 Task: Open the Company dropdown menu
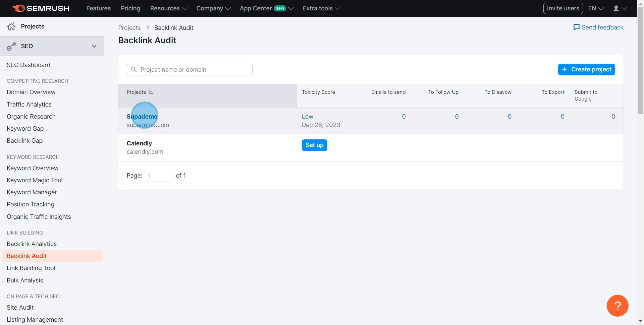tap(213, 8)
